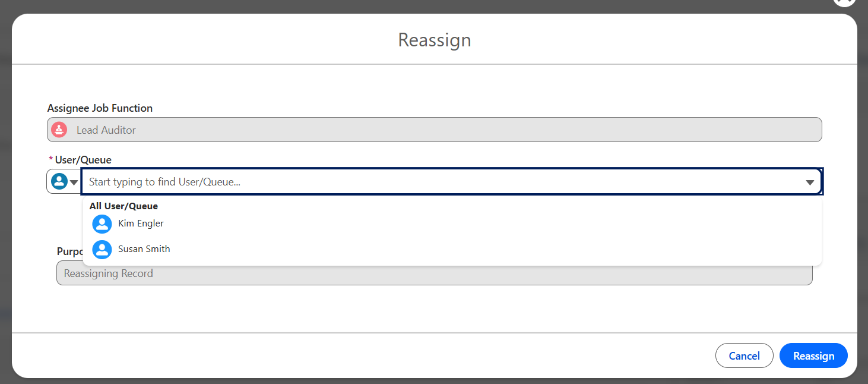Choose the Susan Smith name in the list

144,249
